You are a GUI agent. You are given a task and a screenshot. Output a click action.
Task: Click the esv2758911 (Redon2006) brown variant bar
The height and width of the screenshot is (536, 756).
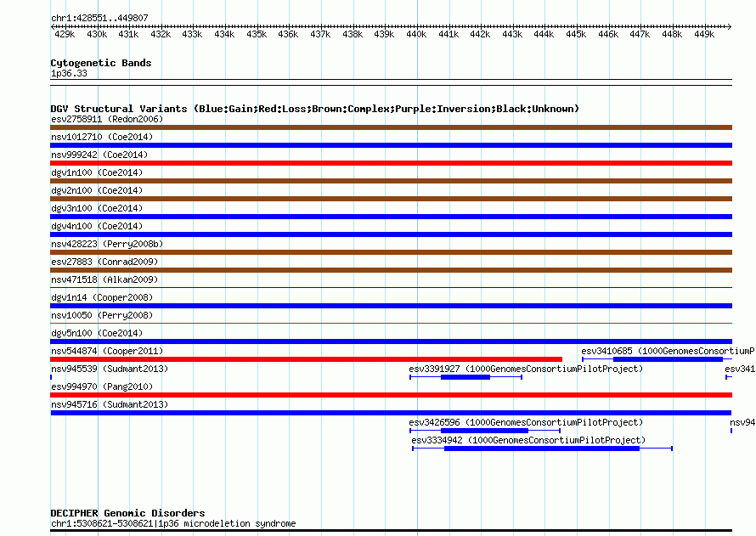click(x=391, y=127)
